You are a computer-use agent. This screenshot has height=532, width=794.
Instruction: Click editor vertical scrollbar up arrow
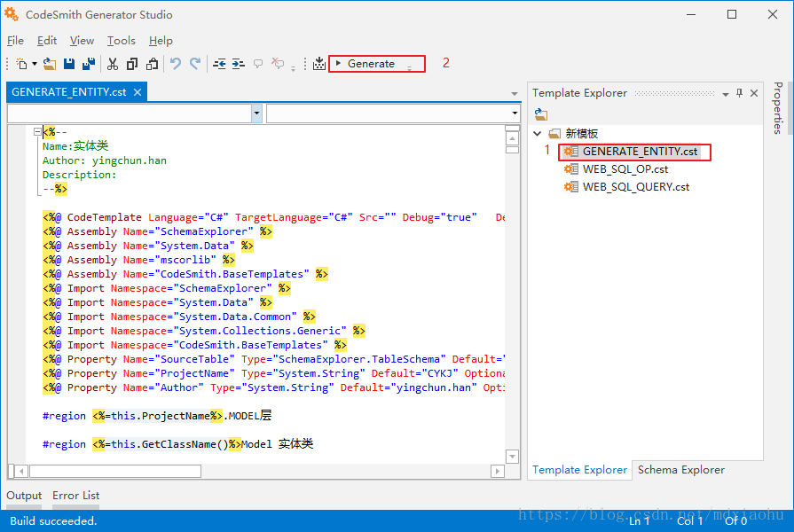tap(513, 138)
